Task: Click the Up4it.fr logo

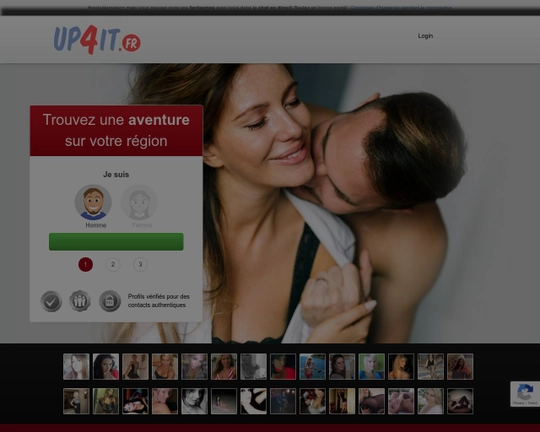Action: [97, 40]
